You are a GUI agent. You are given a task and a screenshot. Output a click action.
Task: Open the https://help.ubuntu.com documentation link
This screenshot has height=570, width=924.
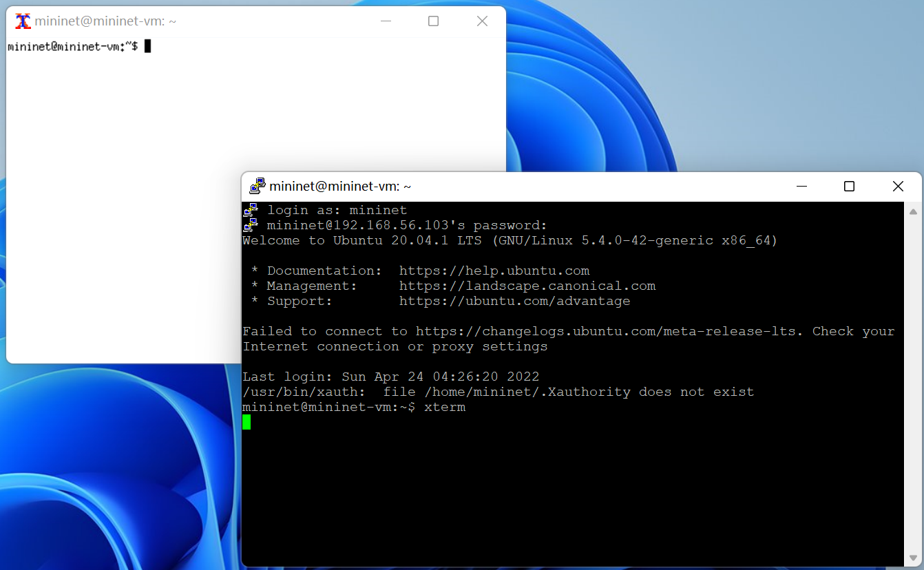(x=493, y=271)
